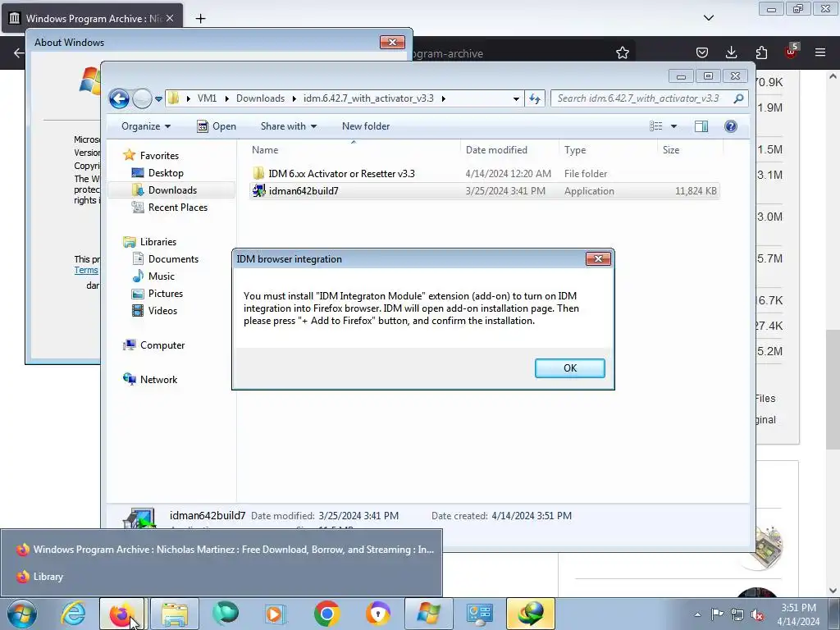The image size is (840, 630).
Task: Expand the address bar's previous locations dropdown
Action: (516, 99)
